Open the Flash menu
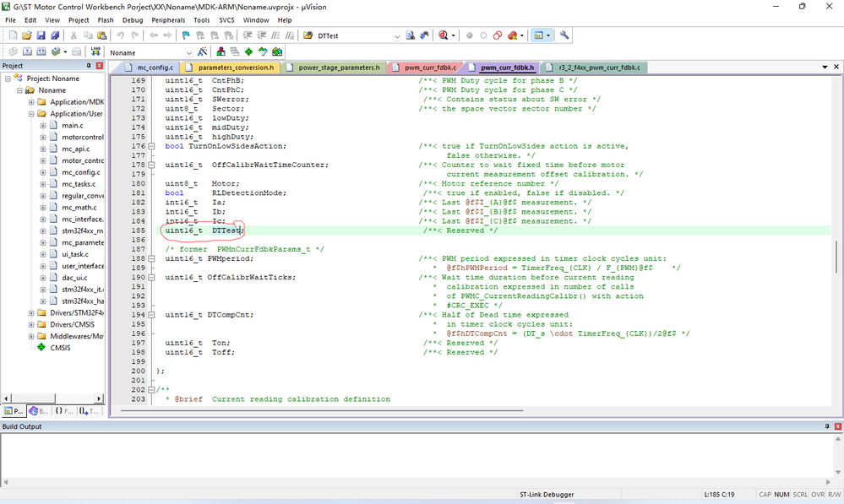Screen dimensions: 844x504 tap(106, 20)
